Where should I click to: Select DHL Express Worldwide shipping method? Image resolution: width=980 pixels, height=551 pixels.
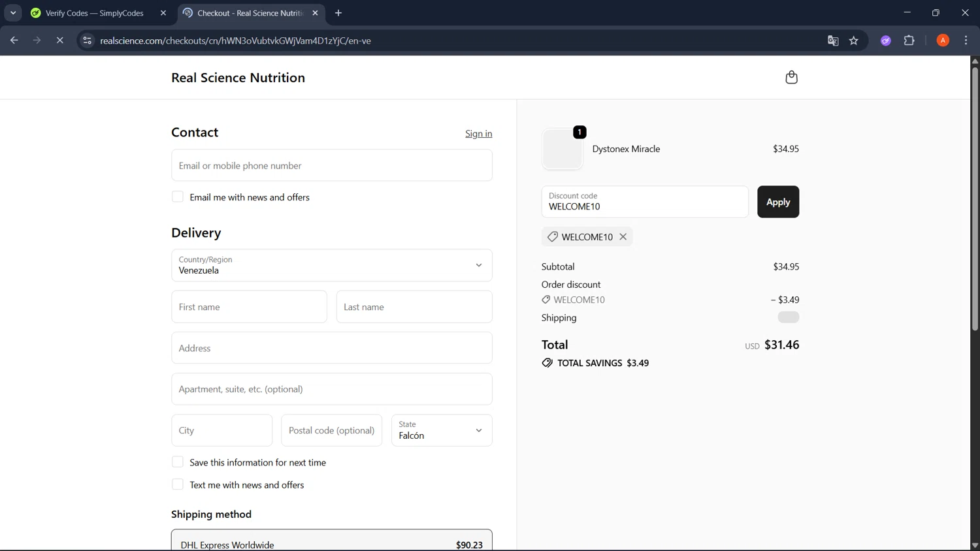click(x=332, y=541)
